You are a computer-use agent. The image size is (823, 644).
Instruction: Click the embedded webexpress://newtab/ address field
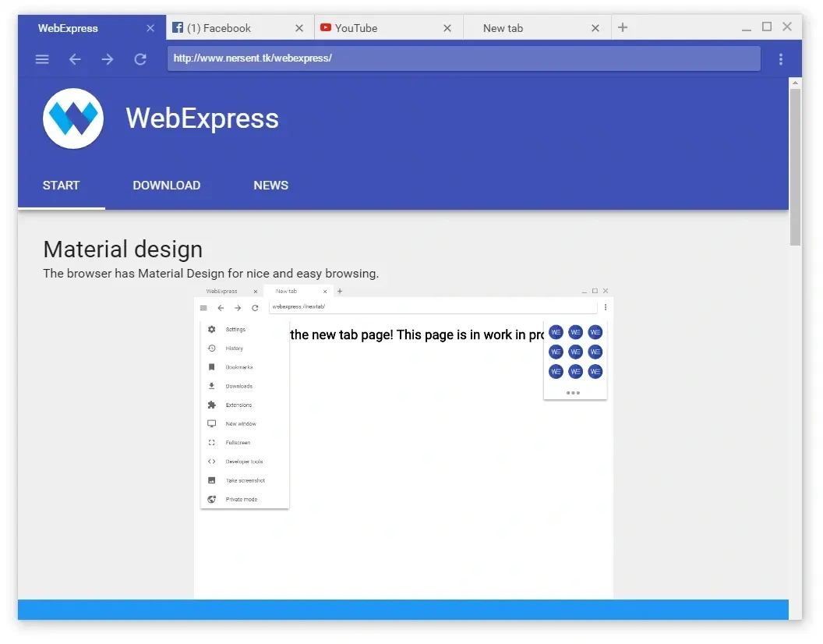pyautogui.click(x=433, y=306)
